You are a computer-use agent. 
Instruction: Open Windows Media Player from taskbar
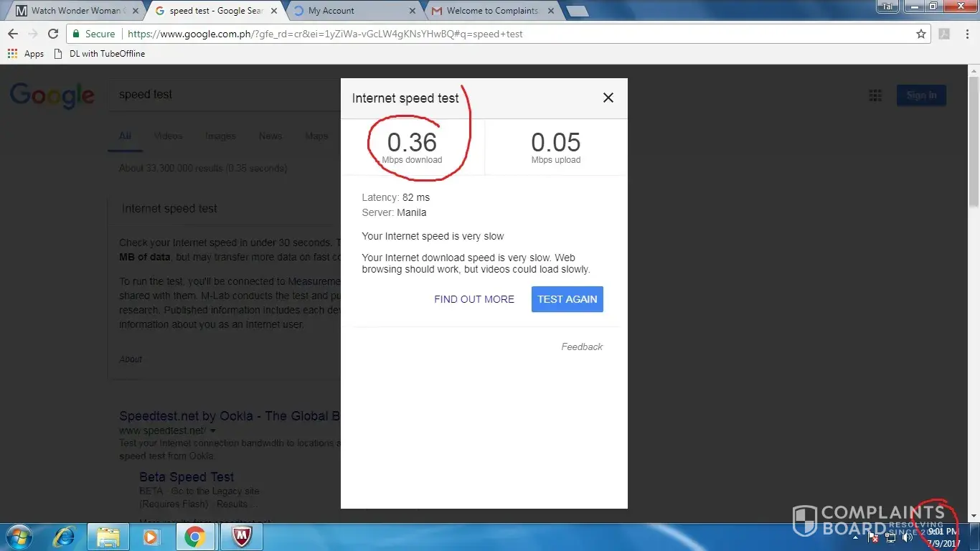pyautogui.click(x=151, y=536)
